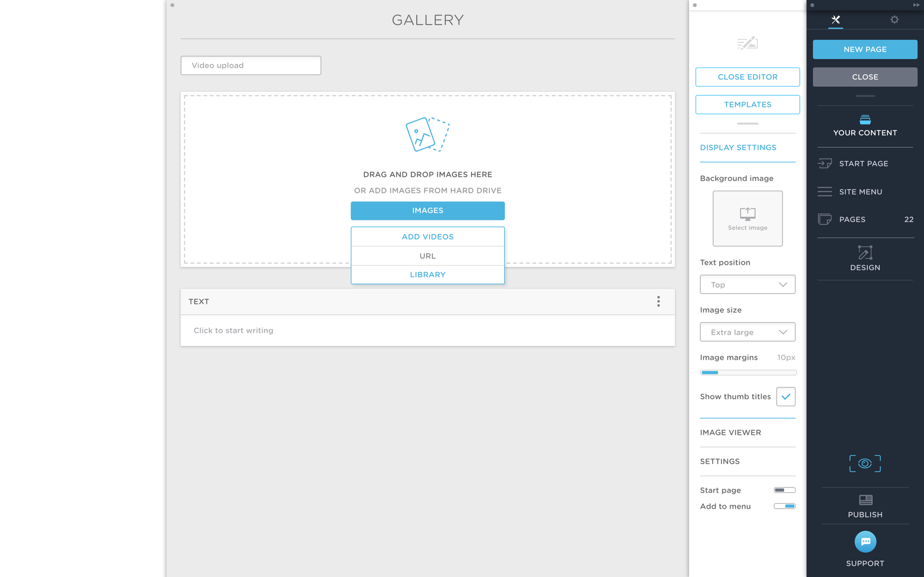
Task: Click the gallery image icon in drop zone
Action: (x=427, y=134)
